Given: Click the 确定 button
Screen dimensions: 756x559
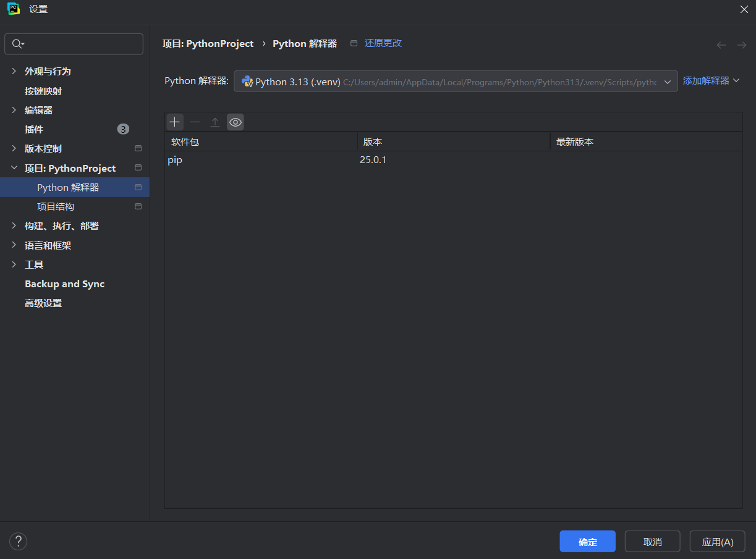Looking at the screenshot, I should [x=587, y=541].
